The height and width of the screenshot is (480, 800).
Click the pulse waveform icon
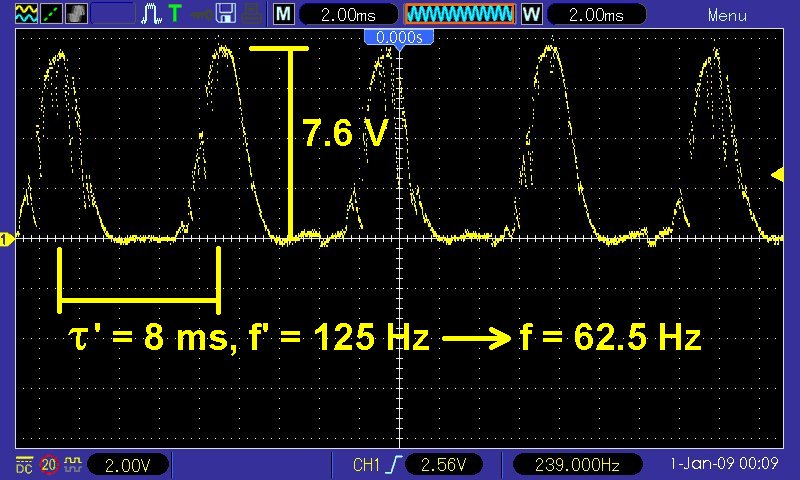click(153, 13)
